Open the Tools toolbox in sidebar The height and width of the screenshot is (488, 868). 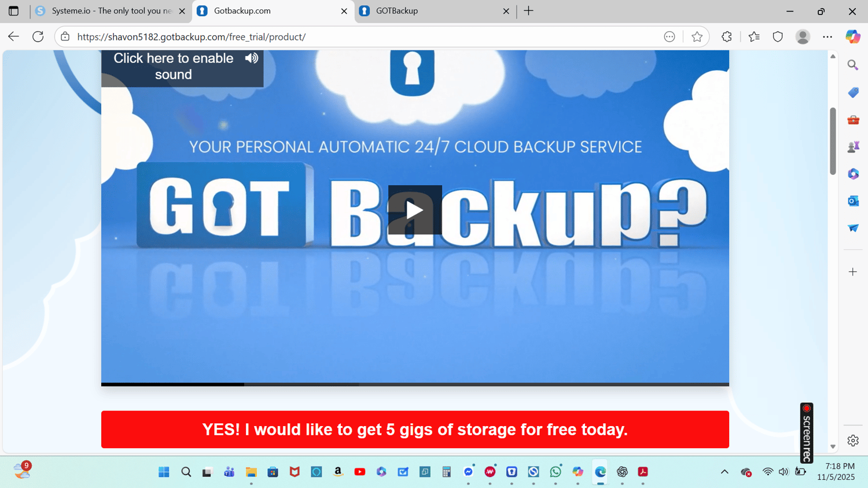coord(853,120)
